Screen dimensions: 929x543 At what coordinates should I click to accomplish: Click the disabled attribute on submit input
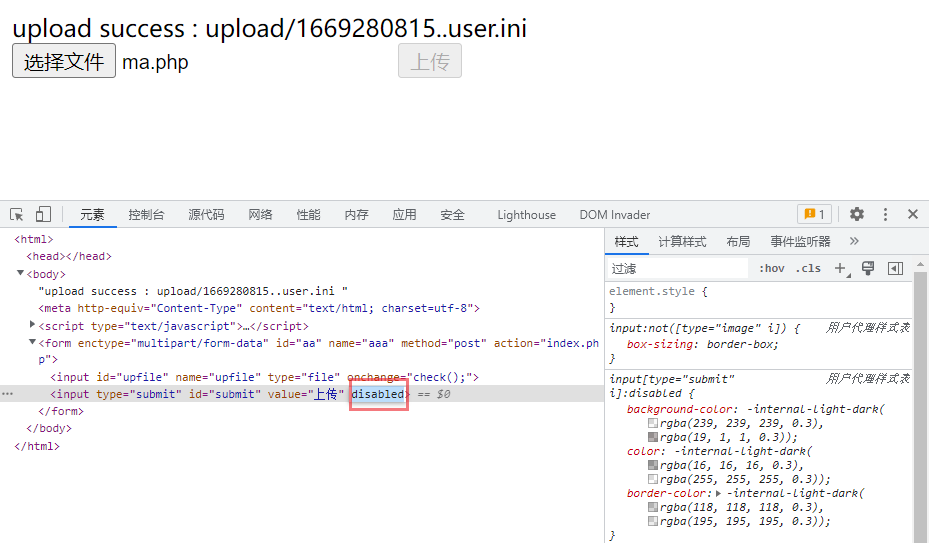[x=378, y=394]
